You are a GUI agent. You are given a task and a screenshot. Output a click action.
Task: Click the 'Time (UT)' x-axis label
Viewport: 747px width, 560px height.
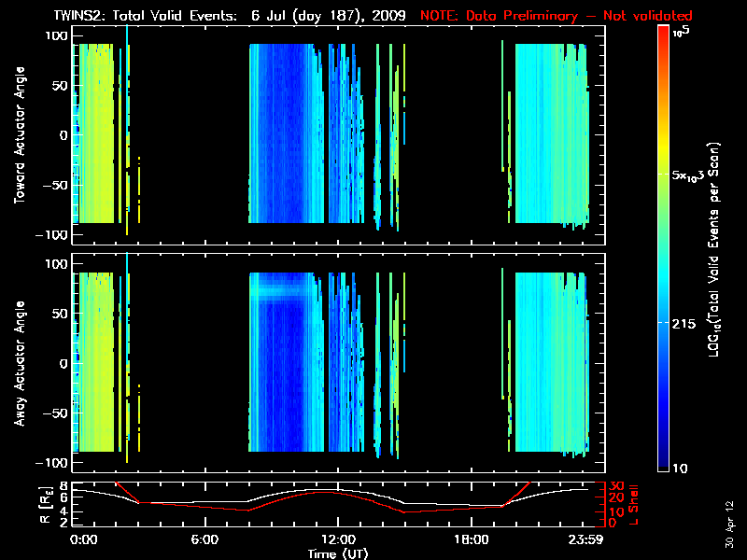point(340,553)
